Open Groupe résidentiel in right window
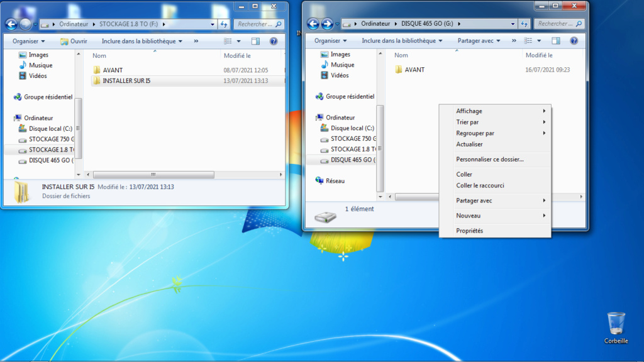 tap(345, 96)
